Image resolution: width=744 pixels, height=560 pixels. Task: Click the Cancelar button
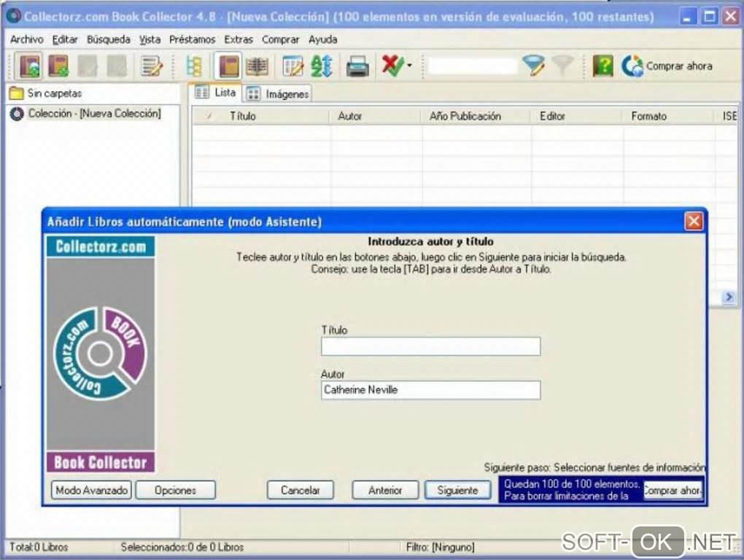click(300, 490)
